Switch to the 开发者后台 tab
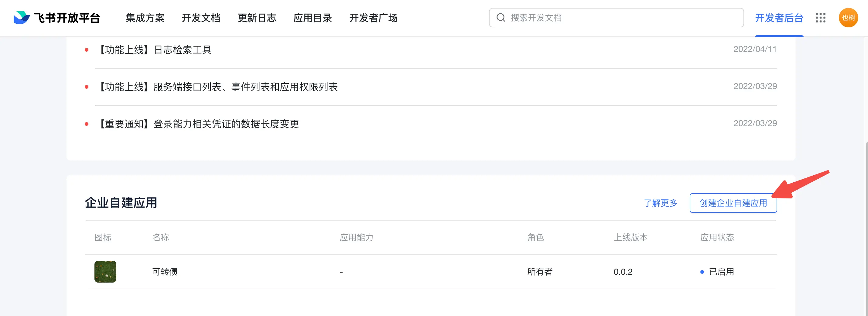This screenshot has height=316, width=868. pos(779,18)
